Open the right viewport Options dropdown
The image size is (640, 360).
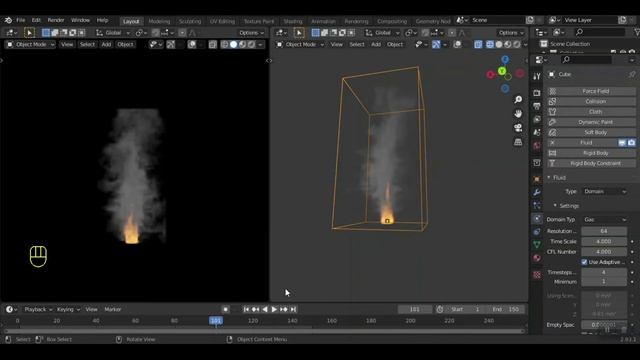tap(511, 33)
